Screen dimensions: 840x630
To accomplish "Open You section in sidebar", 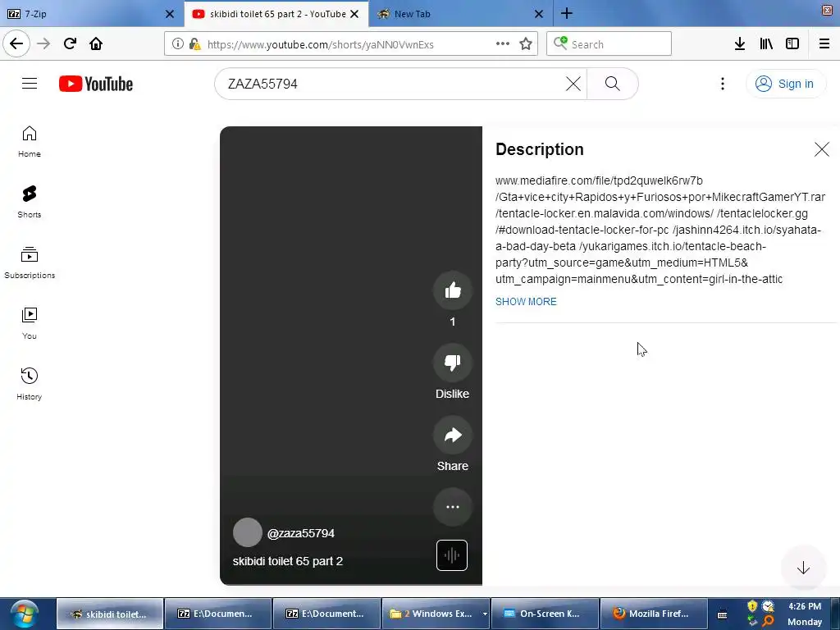I will [30, 323].
